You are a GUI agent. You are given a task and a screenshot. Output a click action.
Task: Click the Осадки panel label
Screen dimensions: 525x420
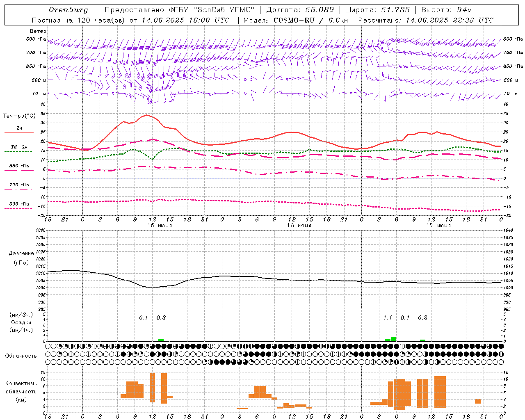click(21, 322)
